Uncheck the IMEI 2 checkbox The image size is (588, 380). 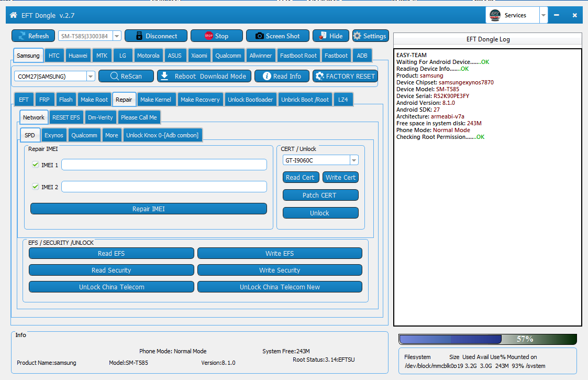(x=36, y=187)
